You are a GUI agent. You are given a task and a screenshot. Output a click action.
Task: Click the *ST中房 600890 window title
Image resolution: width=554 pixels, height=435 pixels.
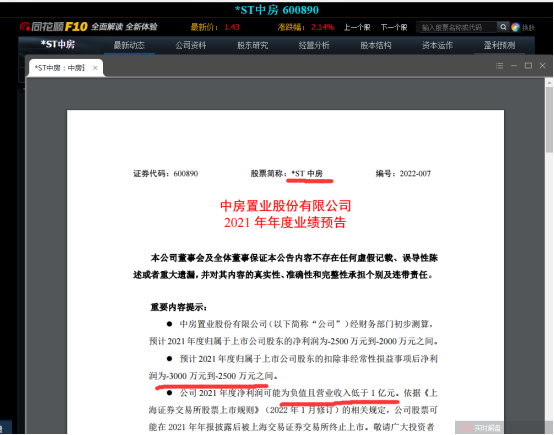pyautogui.click(x=277, y=10)
